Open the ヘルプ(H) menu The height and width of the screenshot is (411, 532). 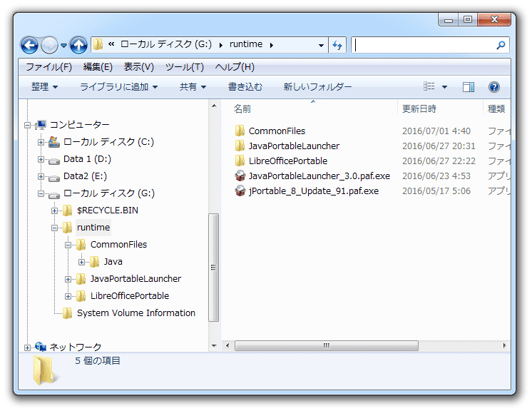pyautogui.click(x=235, y=67)
